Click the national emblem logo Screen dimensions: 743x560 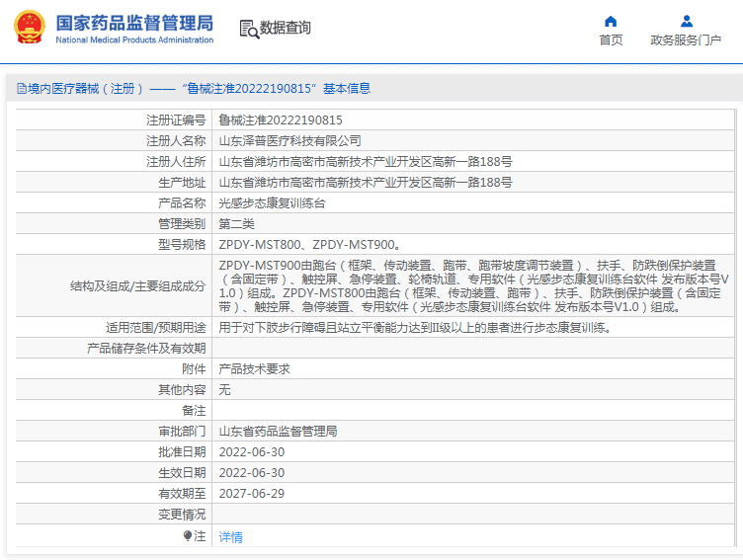pos(30,28)
